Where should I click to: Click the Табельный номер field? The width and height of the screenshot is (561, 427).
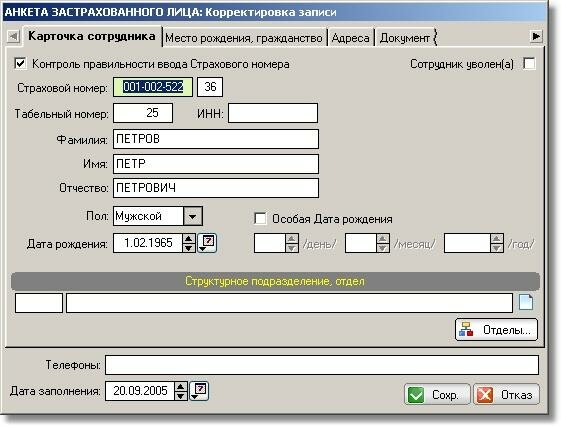143,113
